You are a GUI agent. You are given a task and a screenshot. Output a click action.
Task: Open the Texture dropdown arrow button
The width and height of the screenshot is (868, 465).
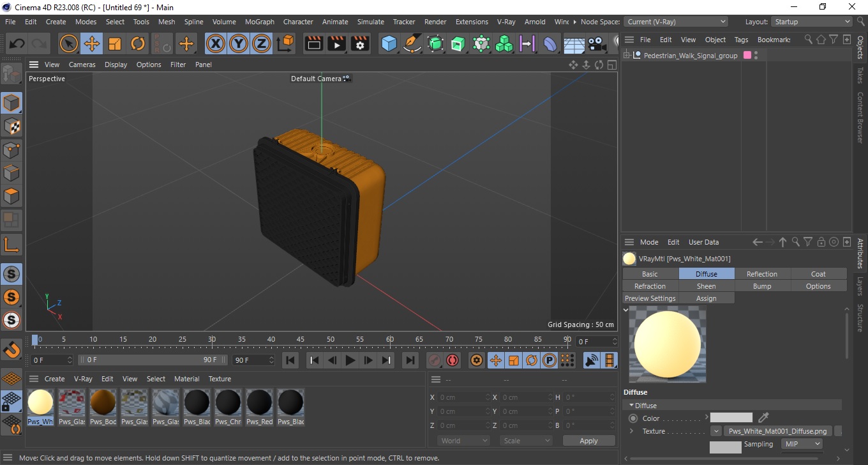click(x=716, y=431)
